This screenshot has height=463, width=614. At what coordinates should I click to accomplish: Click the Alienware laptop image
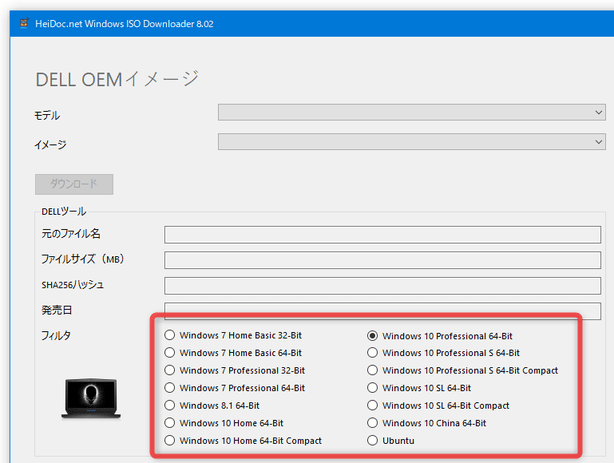point(91,398)
